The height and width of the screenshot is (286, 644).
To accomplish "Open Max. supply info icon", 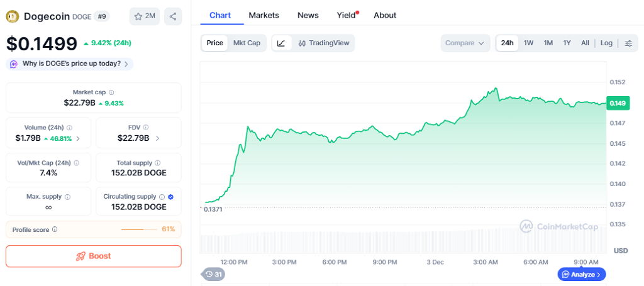I will (x=68, y=197).
